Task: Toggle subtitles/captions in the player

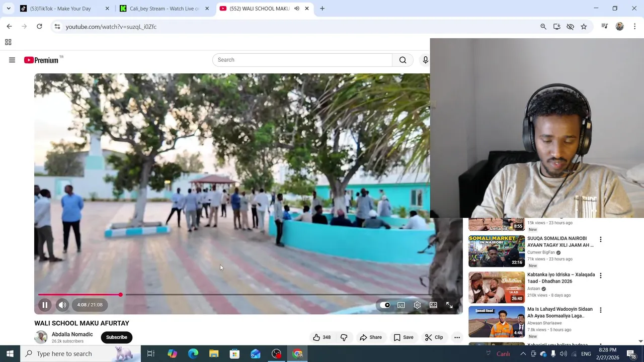Action: point(401,305)
